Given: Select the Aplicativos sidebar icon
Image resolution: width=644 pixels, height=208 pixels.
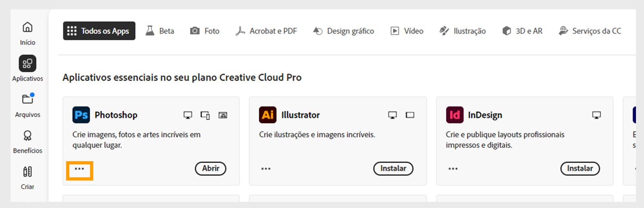Looking at the screenshot, I should point(27,63).
